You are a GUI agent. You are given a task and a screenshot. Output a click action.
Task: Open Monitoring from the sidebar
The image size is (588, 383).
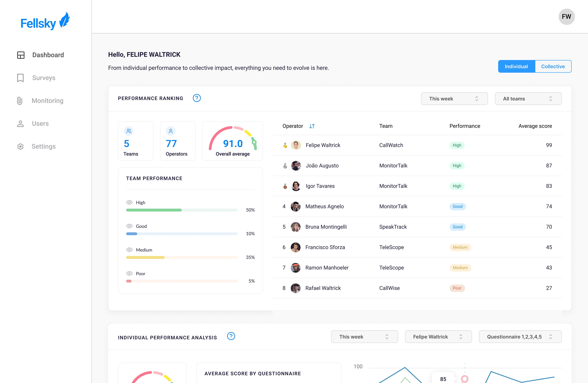pos(47,101)
